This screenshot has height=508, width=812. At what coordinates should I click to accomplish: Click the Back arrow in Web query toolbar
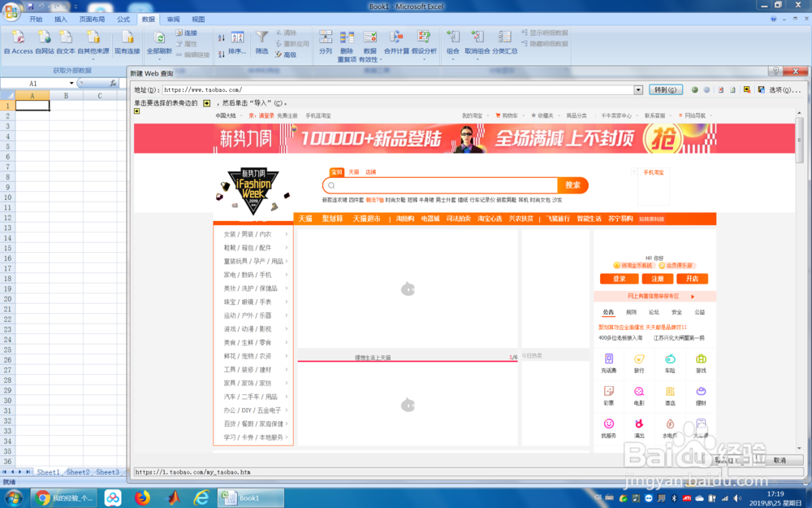click(x=695, y=89)
